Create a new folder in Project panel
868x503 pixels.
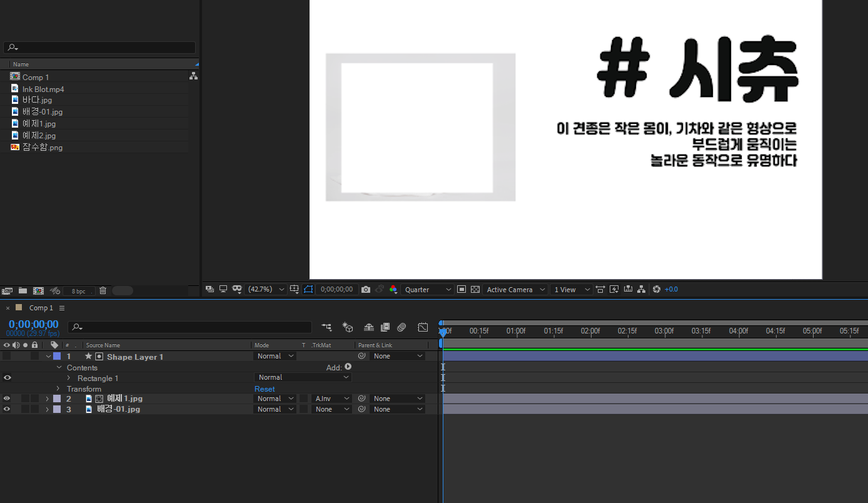pyautogui.click(x=23, y=291)
